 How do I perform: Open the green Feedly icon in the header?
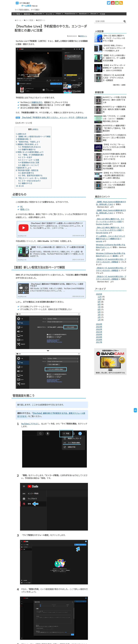pos(117,3)
